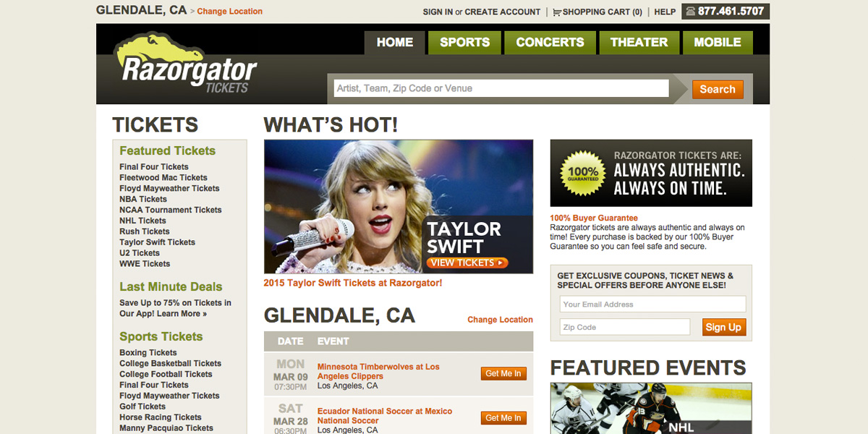Open the NHL featured event thumbnail
Screen dimensions: 868x434
[x=651, y=408]
